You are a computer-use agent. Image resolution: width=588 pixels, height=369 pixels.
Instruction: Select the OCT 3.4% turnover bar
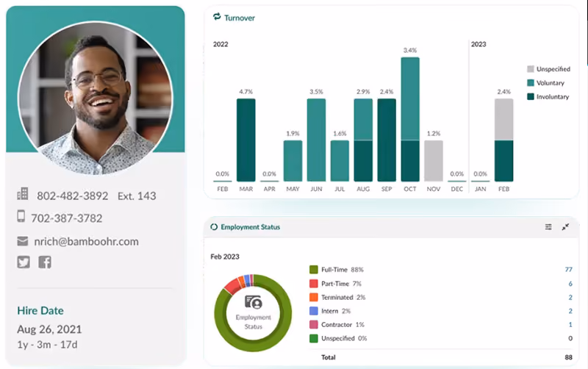[410, 119]
